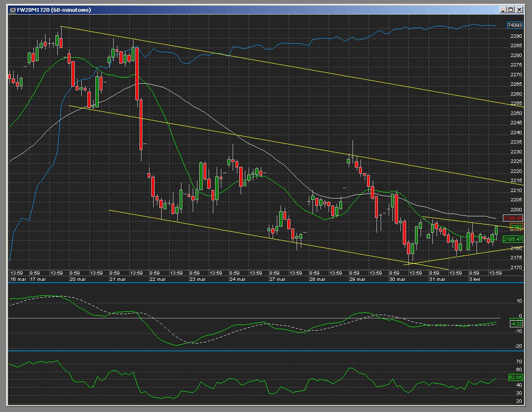Select the blue 74393 value label
Image resolution: width=532 pixels, height=412 pixels.
[515, 25]
